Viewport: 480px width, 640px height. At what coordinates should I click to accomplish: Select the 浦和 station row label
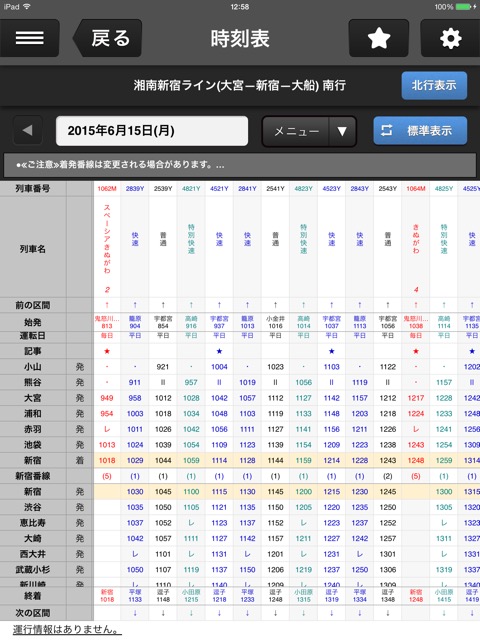coord(33,413)
